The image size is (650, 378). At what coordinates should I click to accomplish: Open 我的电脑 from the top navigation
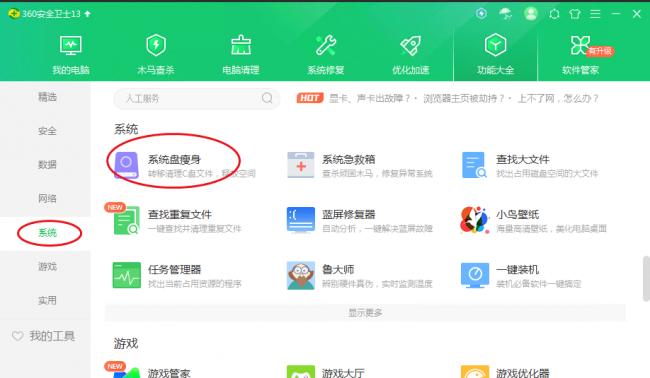(70, 55)
